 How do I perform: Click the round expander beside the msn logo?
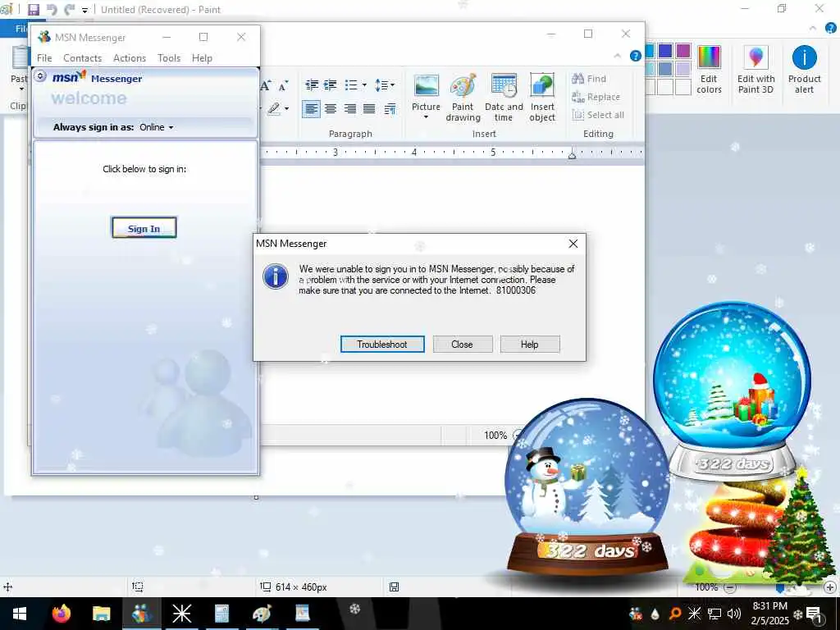(x=40, y=76)
